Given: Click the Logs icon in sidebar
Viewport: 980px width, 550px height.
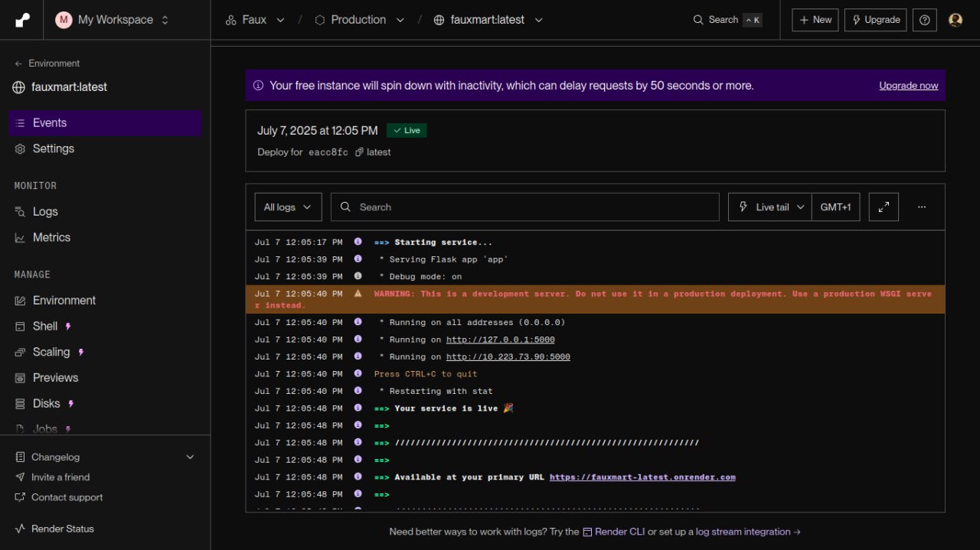Looking at the screenshot, I should coord(20,212).
